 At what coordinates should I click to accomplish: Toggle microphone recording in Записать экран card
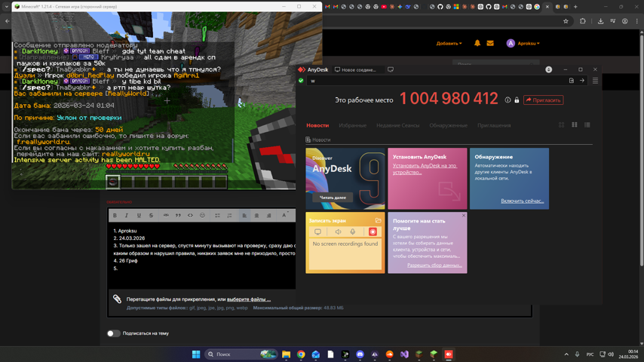coord(352,232)
